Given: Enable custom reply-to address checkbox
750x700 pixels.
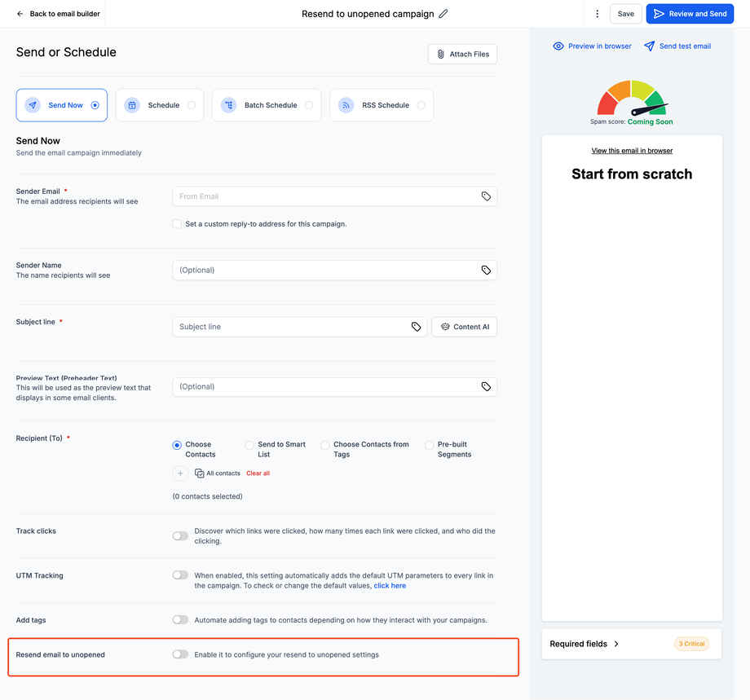Looking at the screenshot, I should point(177,224).
